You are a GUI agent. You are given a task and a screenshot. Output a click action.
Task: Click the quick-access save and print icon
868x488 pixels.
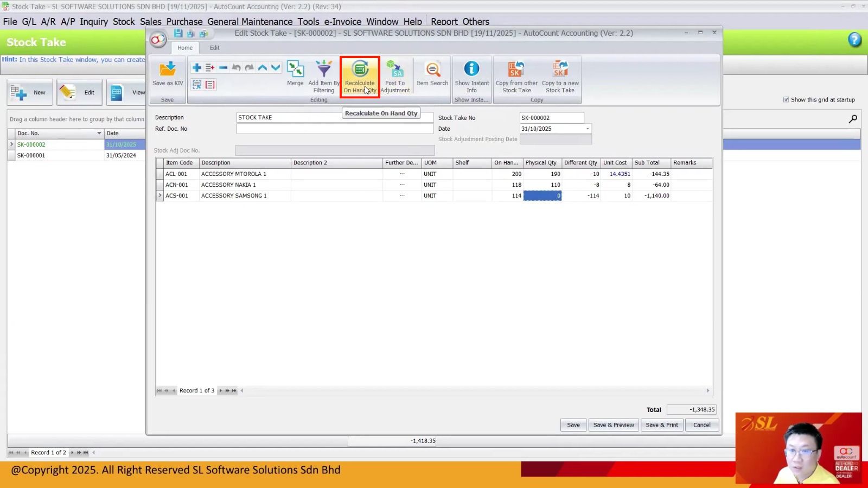[x=203, y=34]
